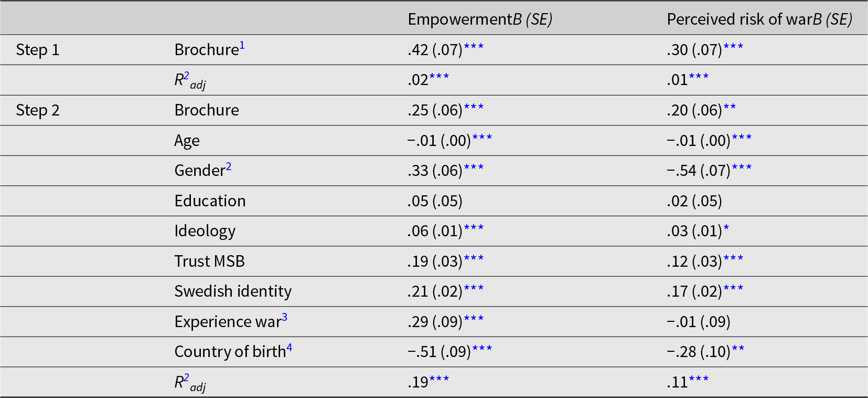Screen dimensions: 868x398
Task: Select the Empowerment B (SE) column header
Action: (480, 19)
